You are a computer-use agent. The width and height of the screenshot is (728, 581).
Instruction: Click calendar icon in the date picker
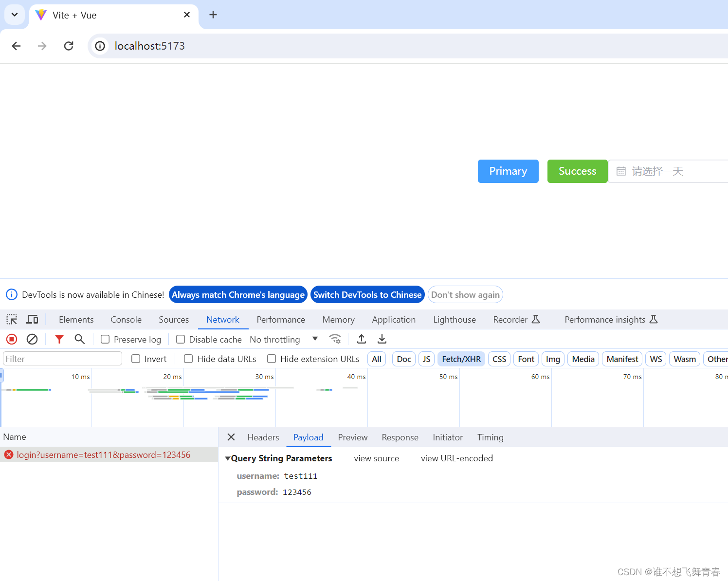point(621,171)
